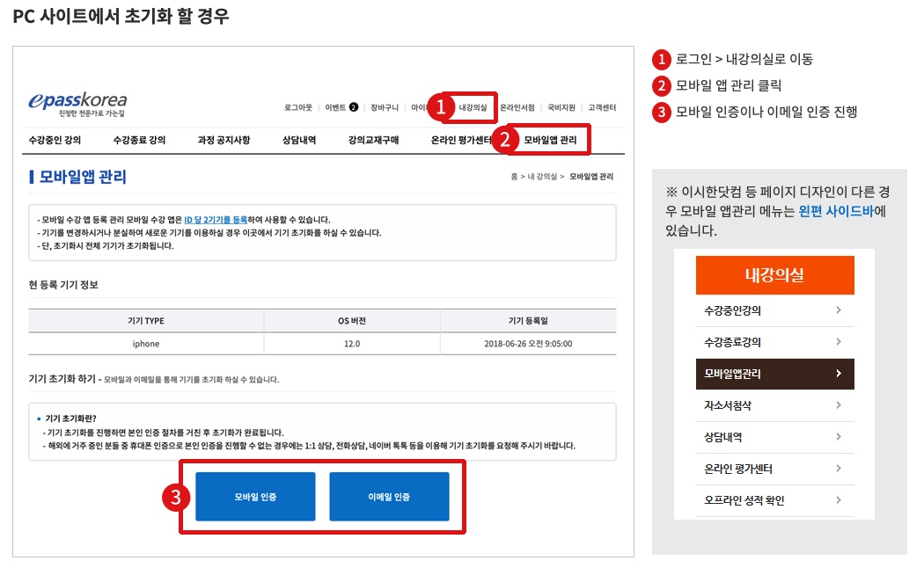Click the chevron beside 모바일앱관리
This screenshot has height=568, width=924.
tap(839, 374)
